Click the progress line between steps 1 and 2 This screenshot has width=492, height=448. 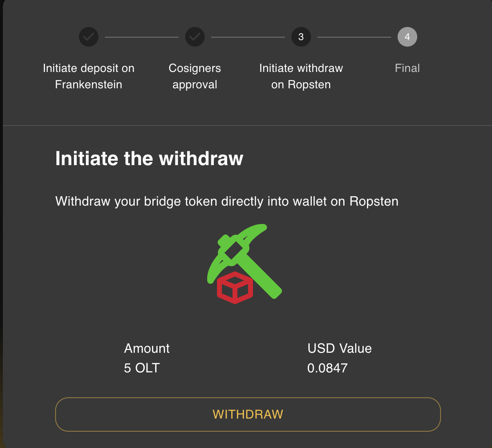pos(142,37)
